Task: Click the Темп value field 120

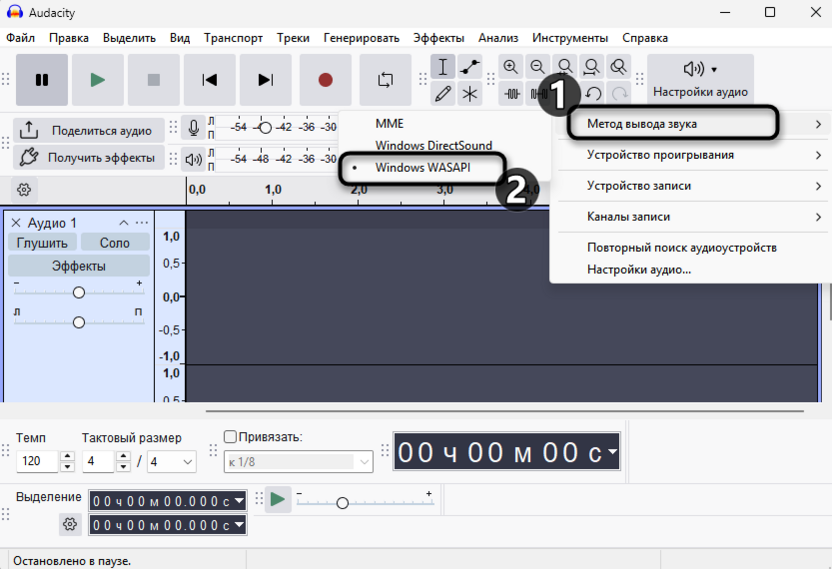Action: point(37,461)
